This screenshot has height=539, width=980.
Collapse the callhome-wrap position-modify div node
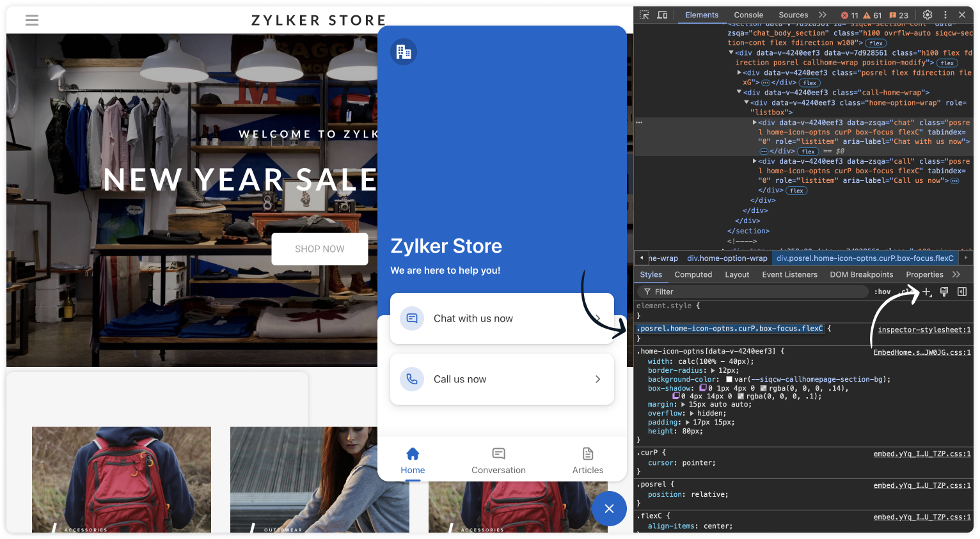coord(731,52)
